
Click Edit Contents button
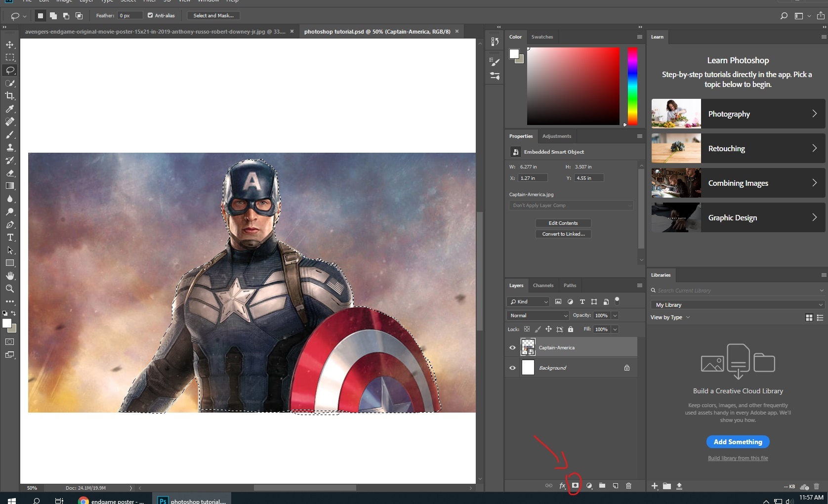pos(563,223)
